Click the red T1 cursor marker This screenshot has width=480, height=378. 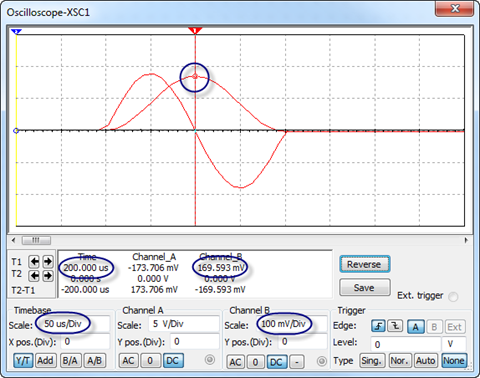pos(195,31)
